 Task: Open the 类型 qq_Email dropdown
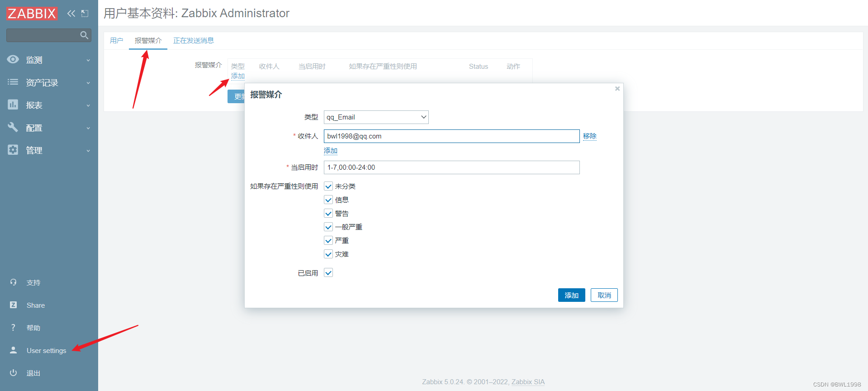point(376,117)
